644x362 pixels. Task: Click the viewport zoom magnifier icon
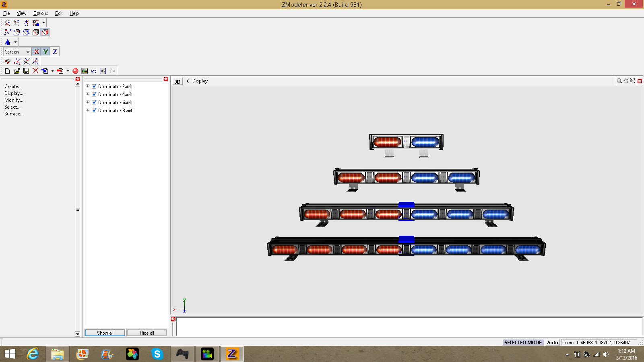tap(619, 81)
